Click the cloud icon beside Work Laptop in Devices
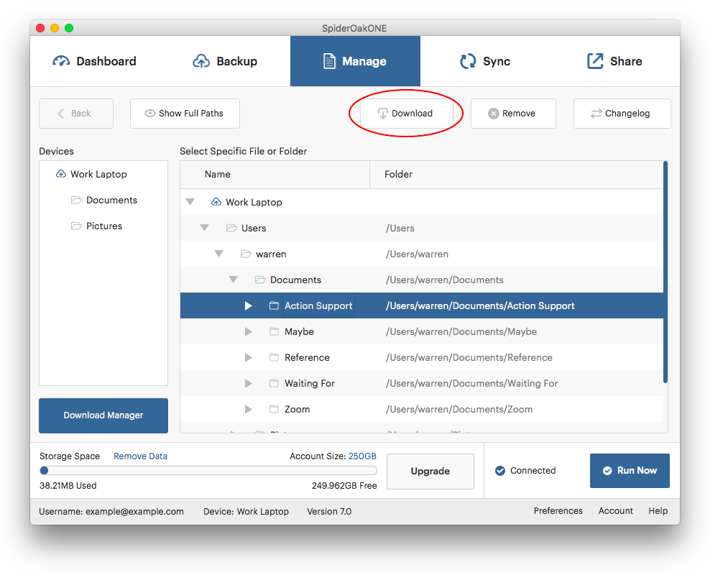This screenshot has height=575, width=728. click(x=60, y=174)
